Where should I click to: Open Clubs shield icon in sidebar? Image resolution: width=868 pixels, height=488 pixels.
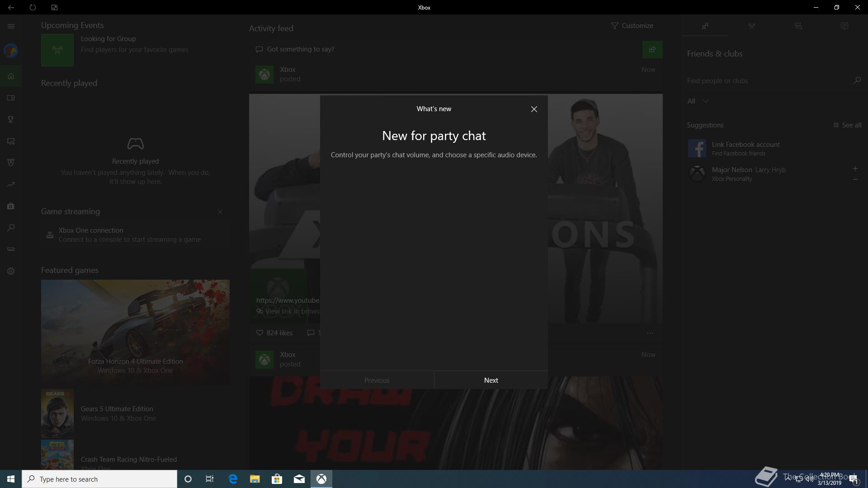pos(11,163)
